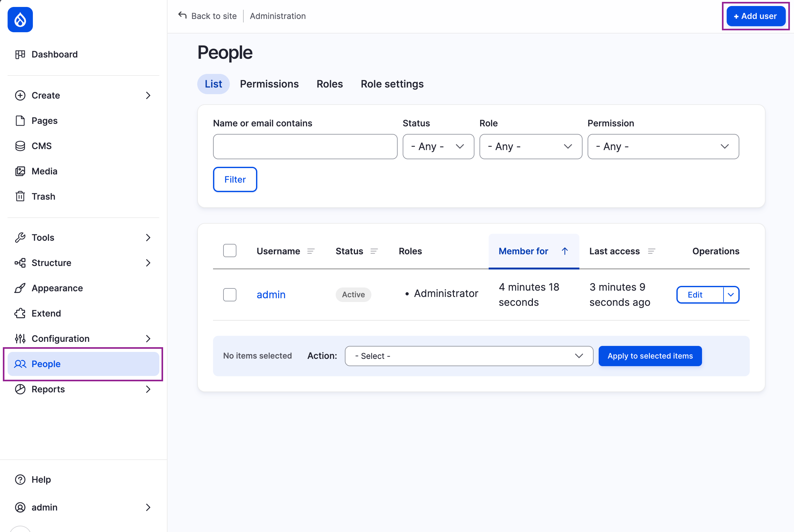Click the Status column sort icon

click(x=374, y=251)
